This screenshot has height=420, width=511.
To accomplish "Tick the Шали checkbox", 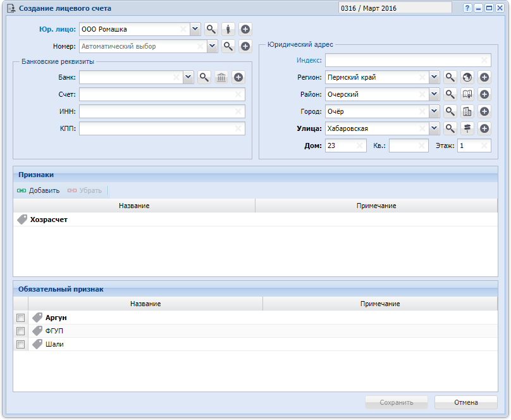I will 20,344.
